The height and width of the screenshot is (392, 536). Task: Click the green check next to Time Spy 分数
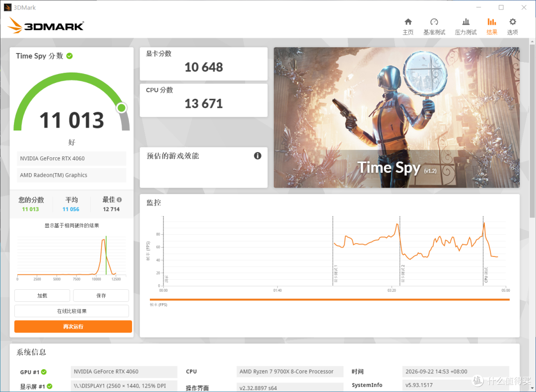coord(69,56)
